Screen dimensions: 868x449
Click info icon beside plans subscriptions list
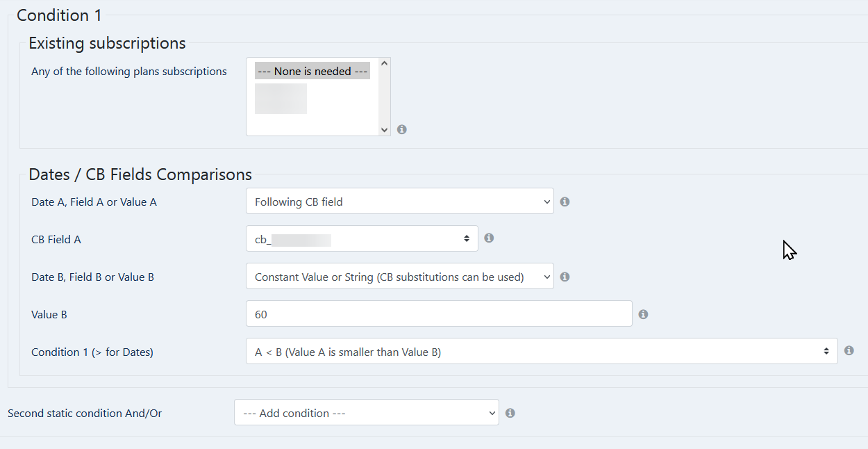pos(402,129)
